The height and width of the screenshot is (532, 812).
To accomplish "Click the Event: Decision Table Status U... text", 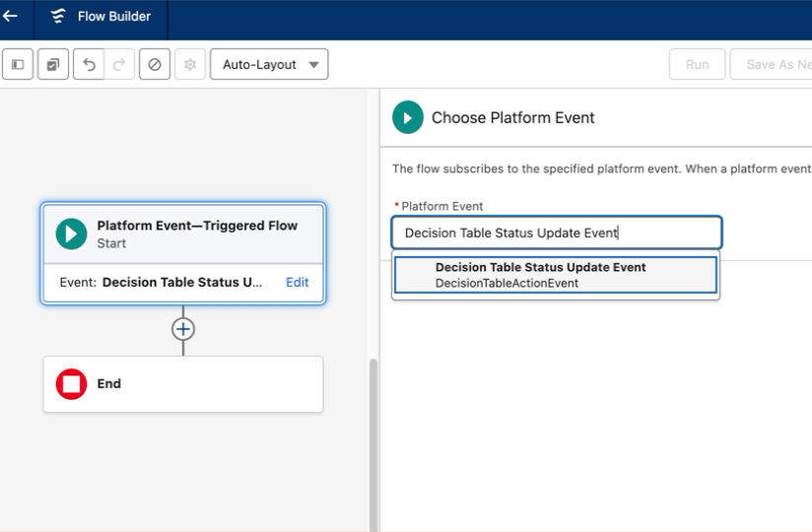I will tap(161, 282).
